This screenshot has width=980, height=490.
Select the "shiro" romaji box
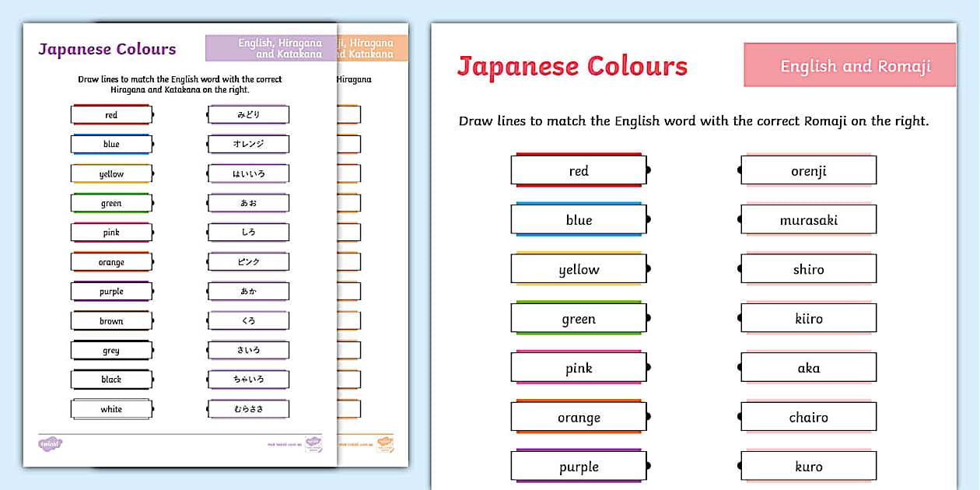809,268
